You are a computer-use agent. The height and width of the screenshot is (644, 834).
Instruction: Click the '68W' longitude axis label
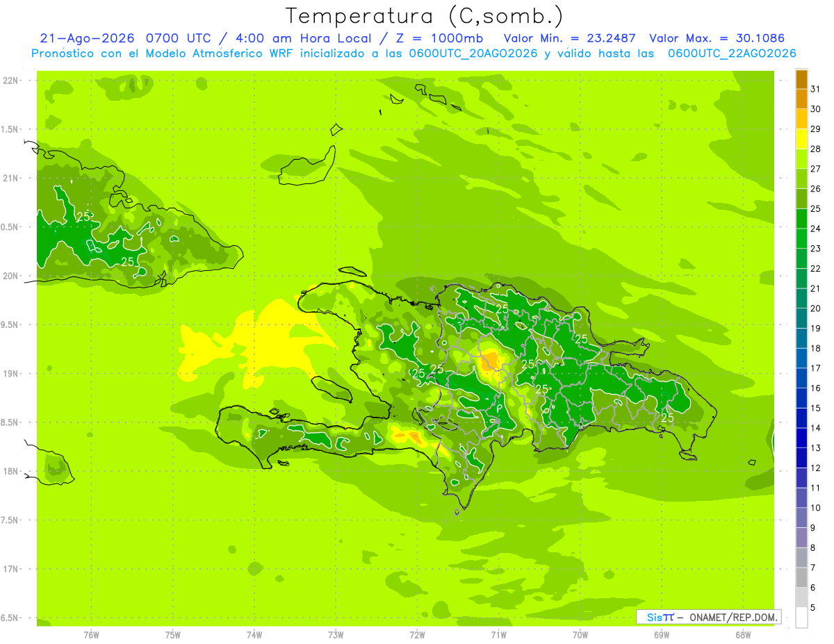click(743, 634)
